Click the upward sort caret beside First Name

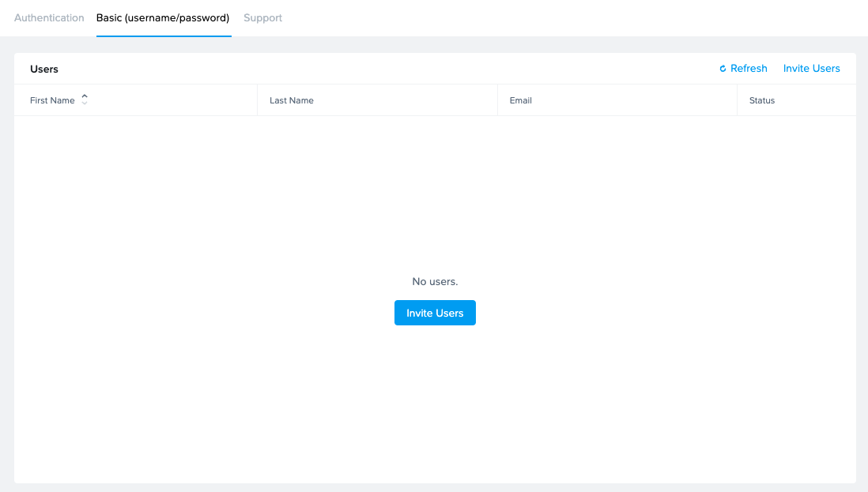[x=83, y=97]
